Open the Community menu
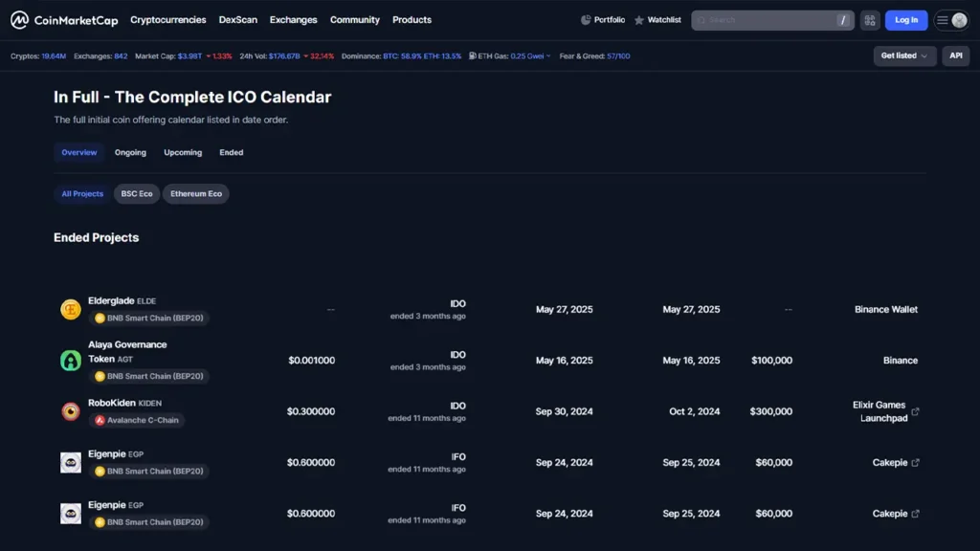Image resolution: width=980 pixels, height=551 pixels. pos(355,20)
